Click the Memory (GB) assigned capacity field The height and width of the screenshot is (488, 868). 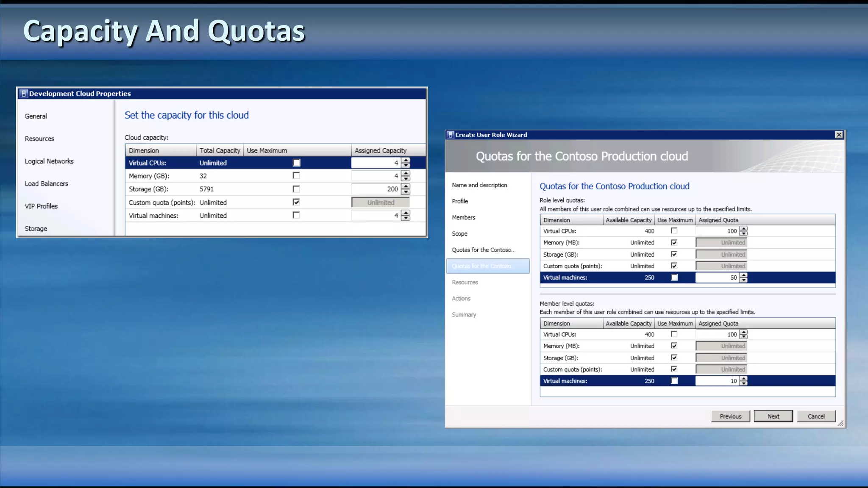click(x=376, y=176)
